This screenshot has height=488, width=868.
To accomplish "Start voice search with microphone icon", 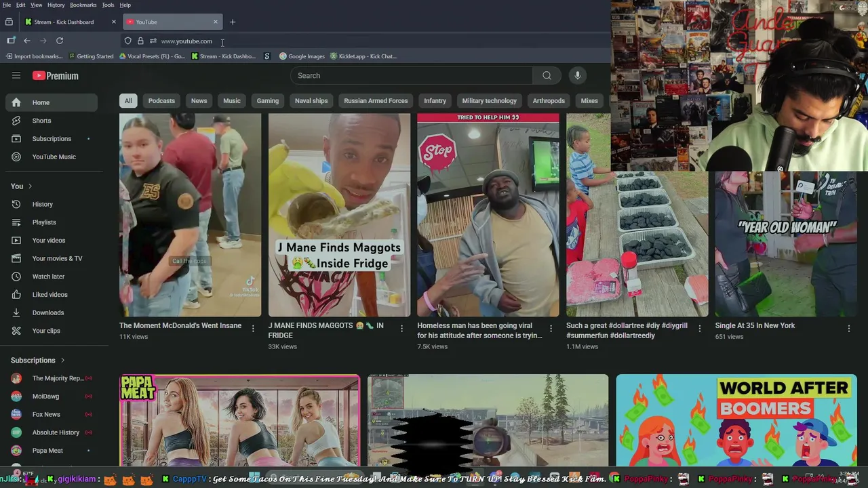I will [x=578, y=75].
